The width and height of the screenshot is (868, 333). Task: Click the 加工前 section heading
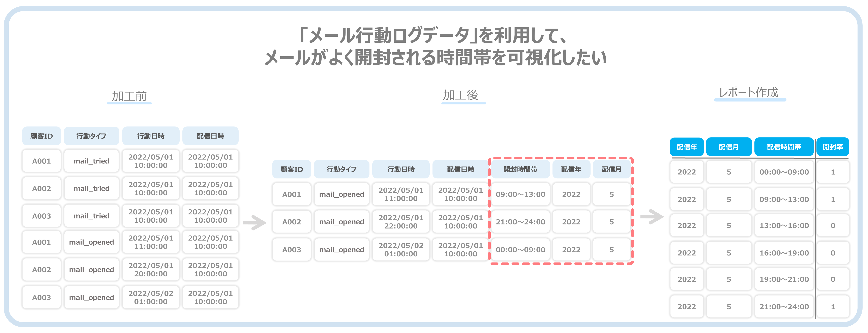pyautogui.click(x=129, y=96)
